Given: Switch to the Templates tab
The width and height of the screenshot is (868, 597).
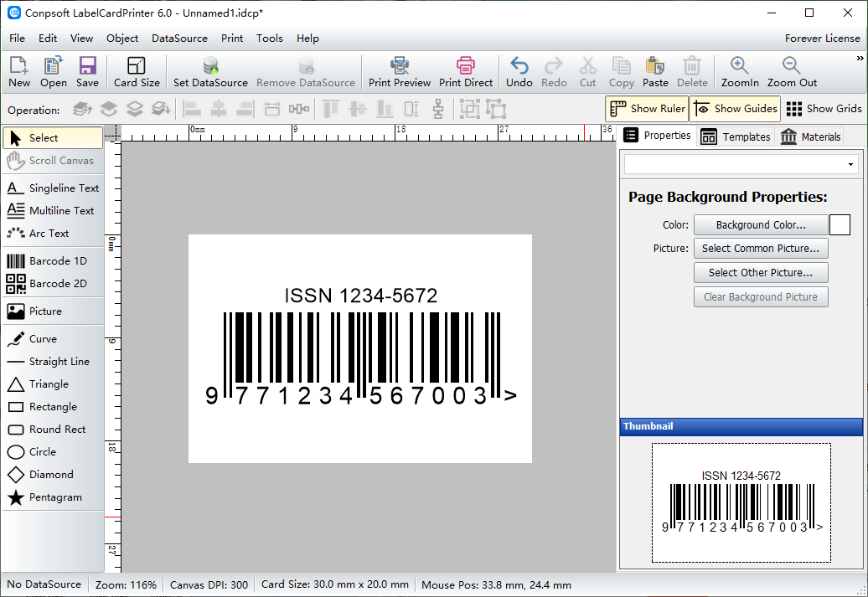Looking at the screenshot, I should point(735,136).
